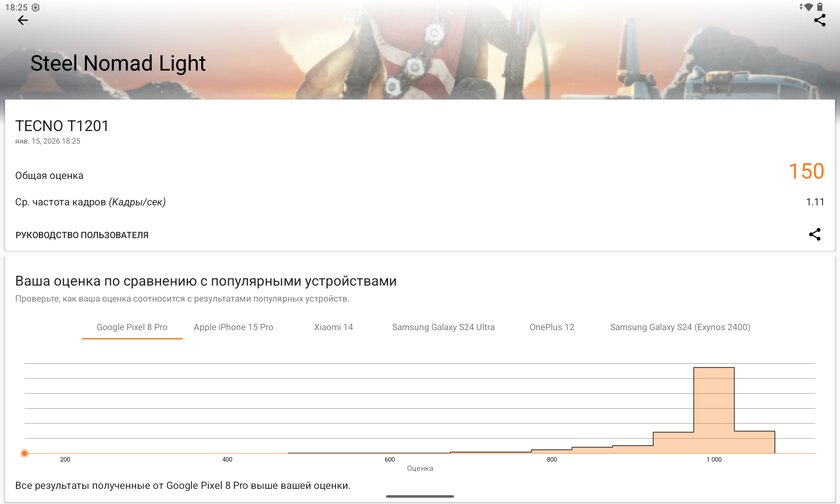Click the status bar clock 18:25
This screenshot has width=840, height=504.
16,7
